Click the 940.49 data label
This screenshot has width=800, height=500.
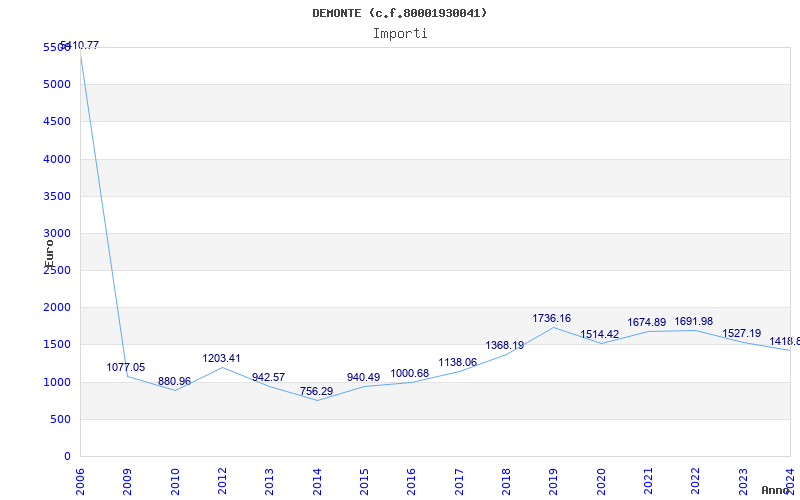coord(363,377)
